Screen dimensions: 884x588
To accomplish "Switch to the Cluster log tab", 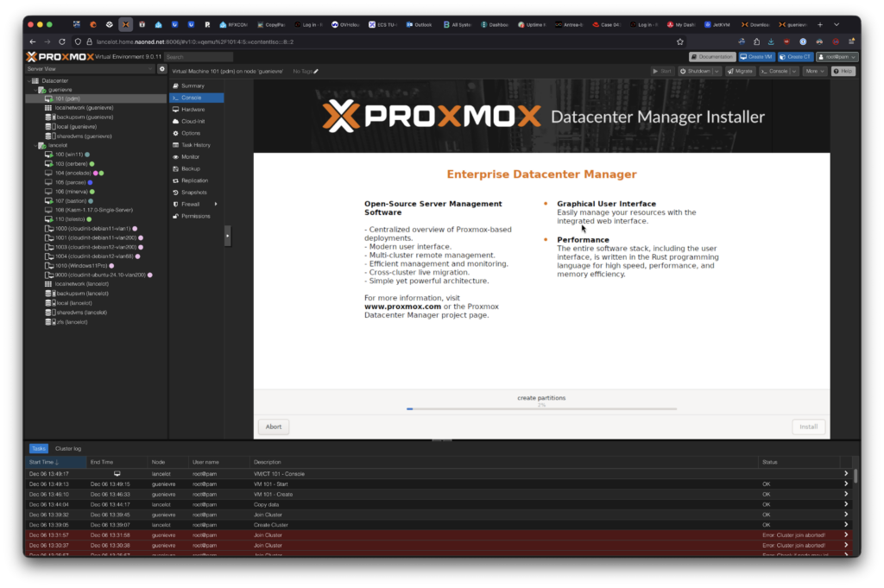I will (68, 449).
